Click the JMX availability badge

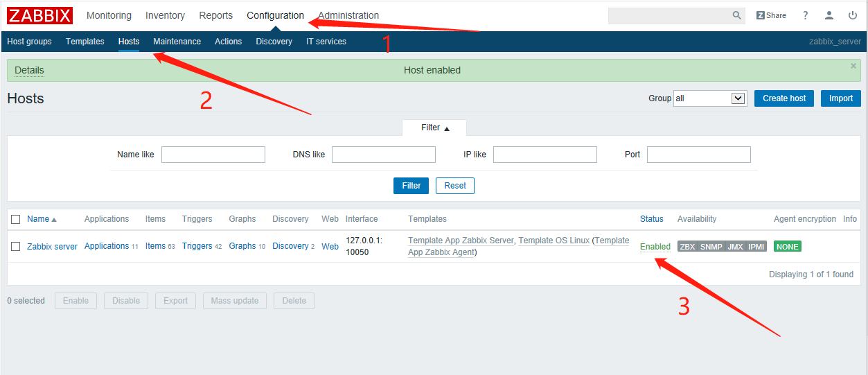tap(735, 247)
